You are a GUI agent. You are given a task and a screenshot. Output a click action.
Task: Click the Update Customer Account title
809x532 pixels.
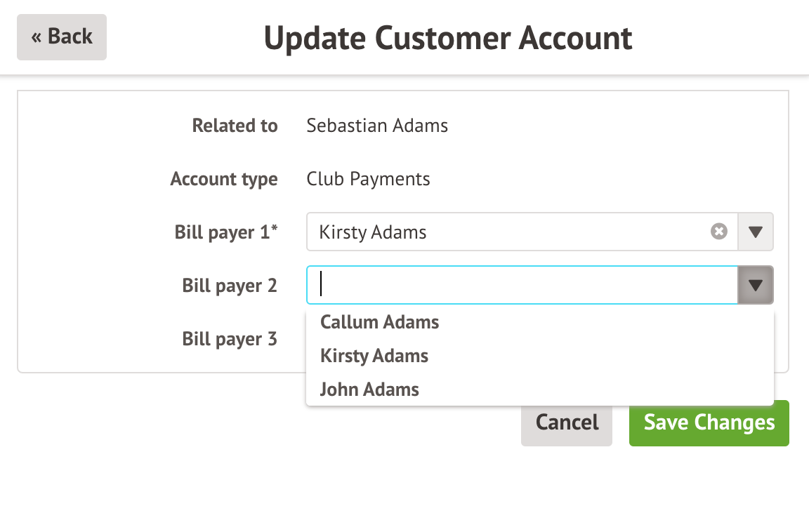point(448,38)
